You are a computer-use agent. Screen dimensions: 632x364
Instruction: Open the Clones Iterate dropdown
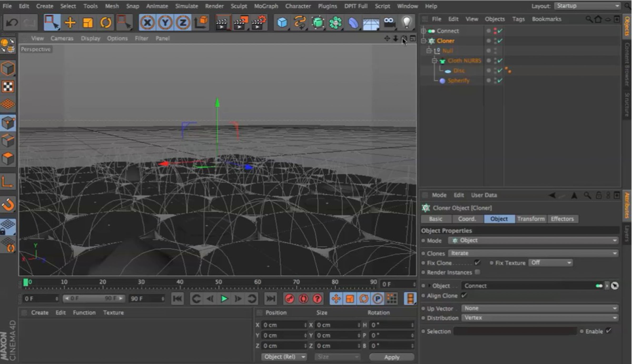click(x=534, y=253)
